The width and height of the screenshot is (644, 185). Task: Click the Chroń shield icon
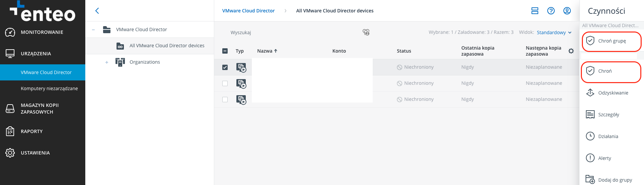pyautogui.click(x=590, y=71)
